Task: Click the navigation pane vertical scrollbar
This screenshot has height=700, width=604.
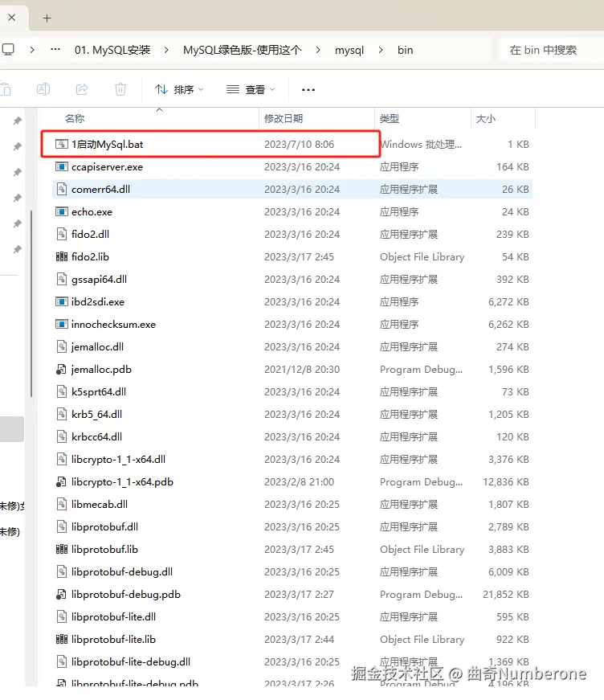Action: 31,304
